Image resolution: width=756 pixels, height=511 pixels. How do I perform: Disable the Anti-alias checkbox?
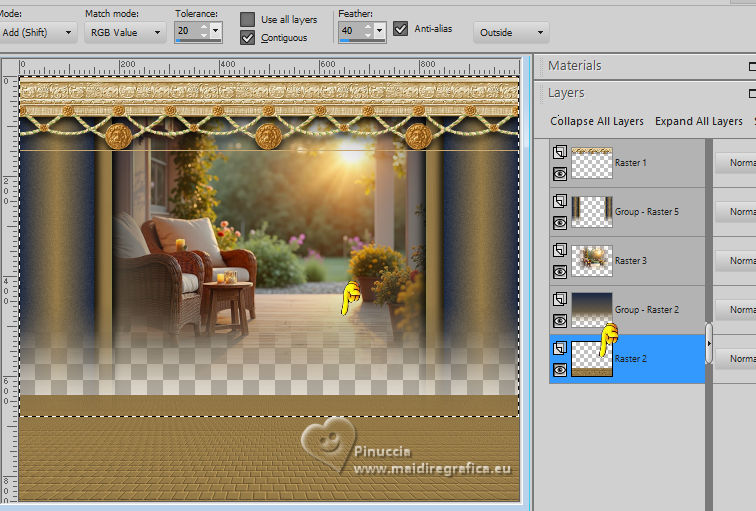401,28
